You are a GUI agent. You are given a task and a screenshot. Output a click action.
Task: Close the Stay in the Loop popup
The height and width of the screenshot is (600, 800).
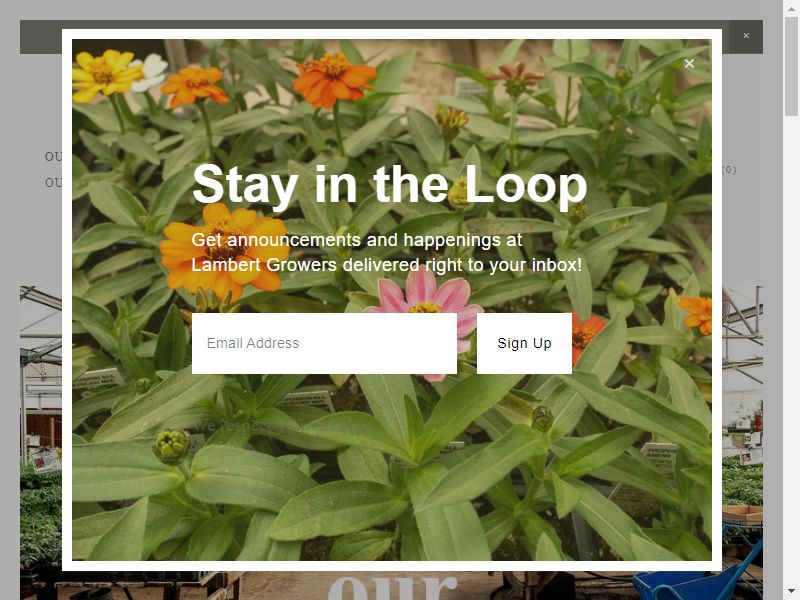tap(689, 64)
